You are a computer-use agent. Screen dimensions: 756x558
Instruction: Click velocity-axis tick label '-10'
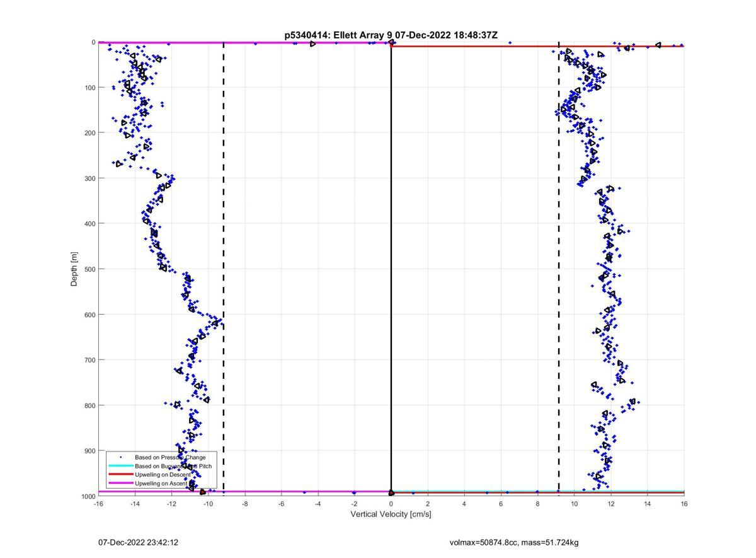tap(208, 504)
